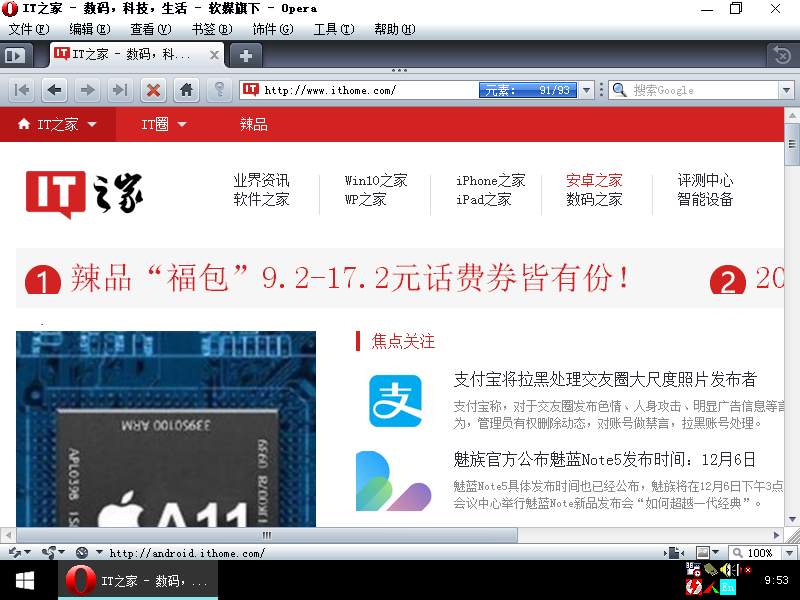Open Opera Unite dropdown arrow
The height and width of the screenshot is (600, 800).
61,552
